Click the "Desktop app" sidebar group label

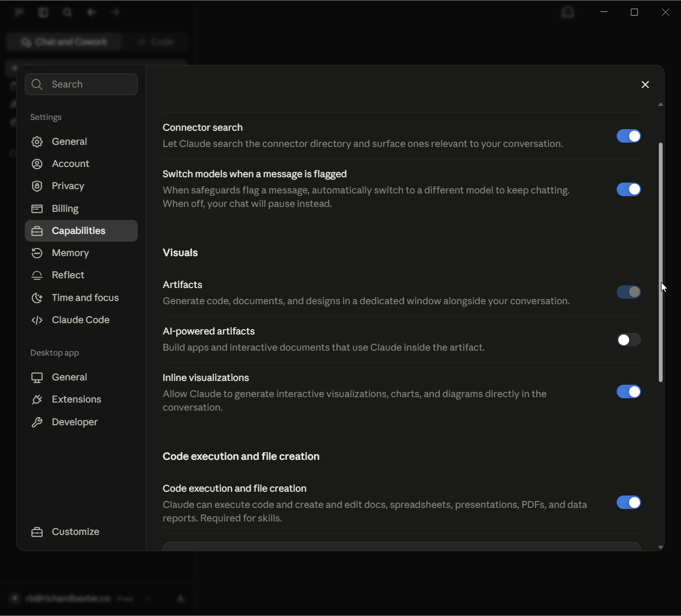pos(55,353)
